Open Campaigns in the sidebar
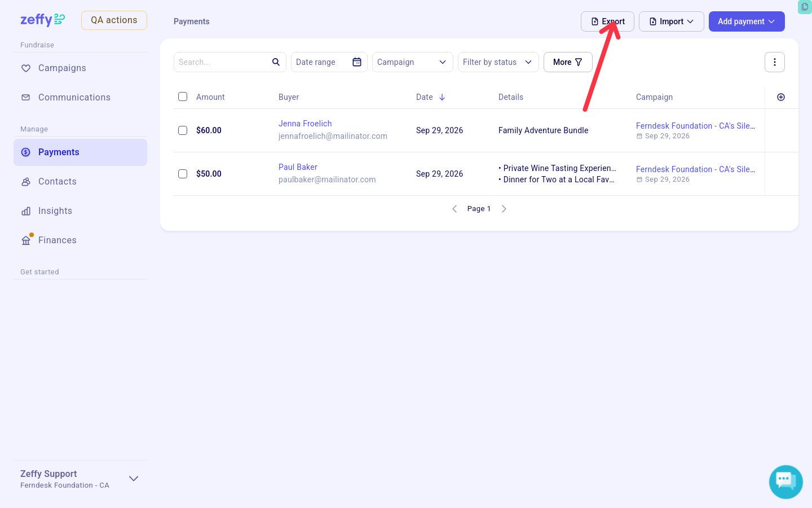 coord(80,68)
